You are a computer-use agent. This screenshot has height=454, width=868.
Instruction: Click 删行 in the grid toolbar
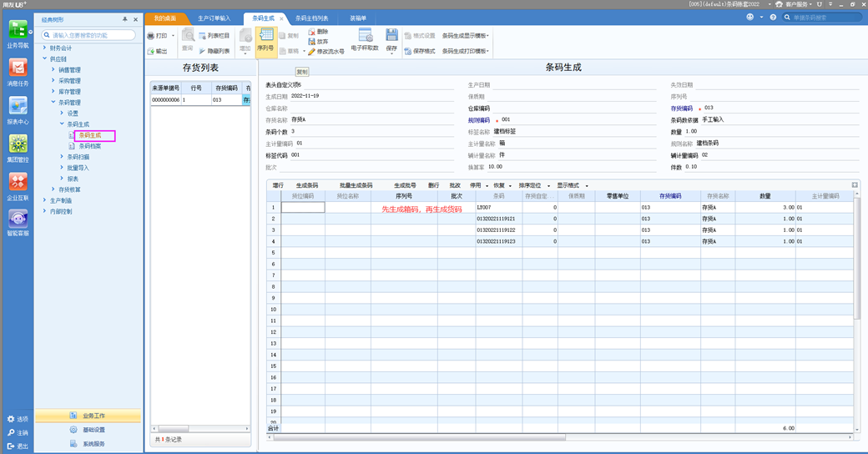(x=433, y=185)
